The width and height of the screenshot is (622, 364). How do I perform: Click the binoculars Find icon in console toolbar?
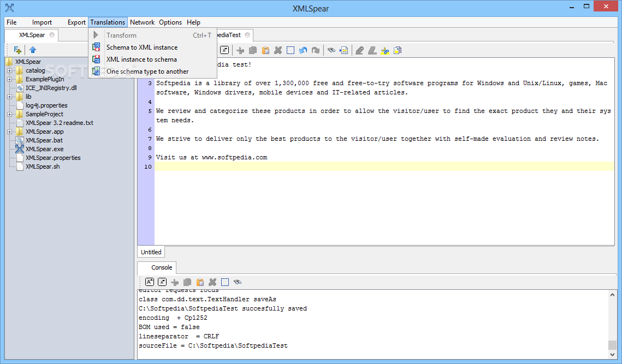[238, 282]
